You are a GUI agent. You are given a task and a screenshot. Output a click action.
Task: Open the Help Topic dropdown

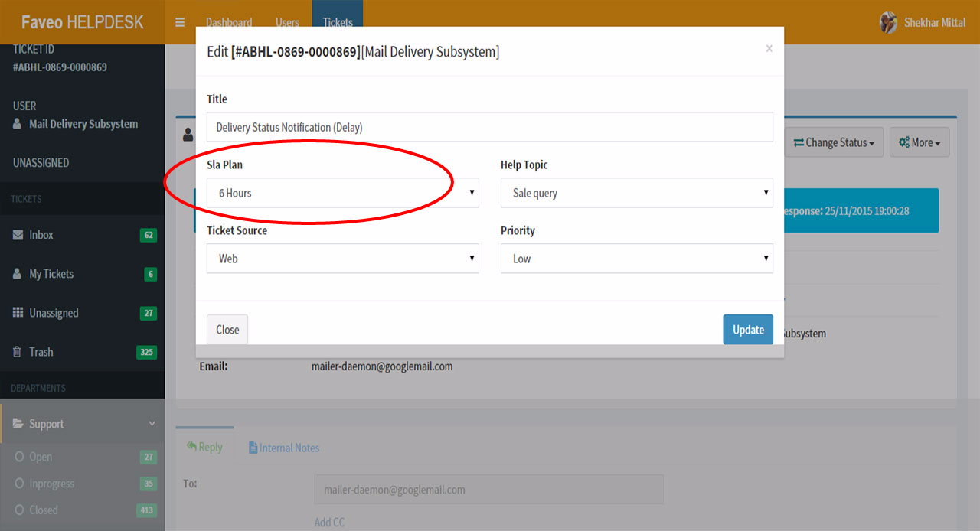point(636,193)
